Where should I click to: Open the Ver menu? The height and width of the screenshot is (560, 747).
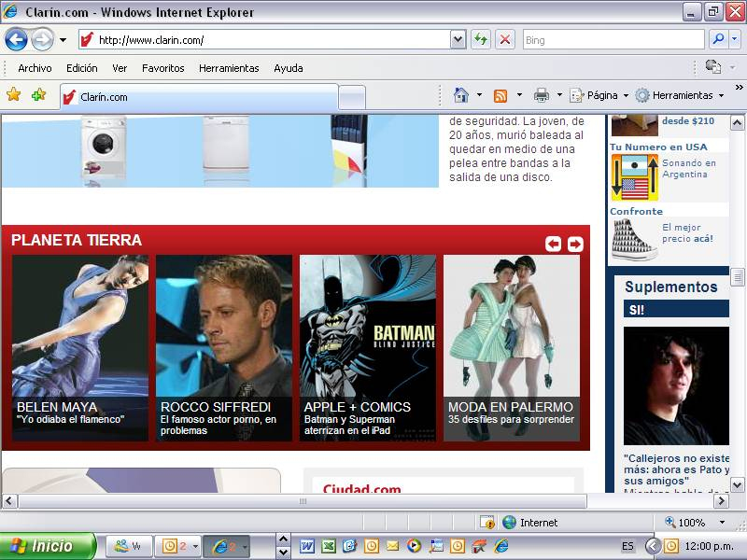(x=120, y=68)
